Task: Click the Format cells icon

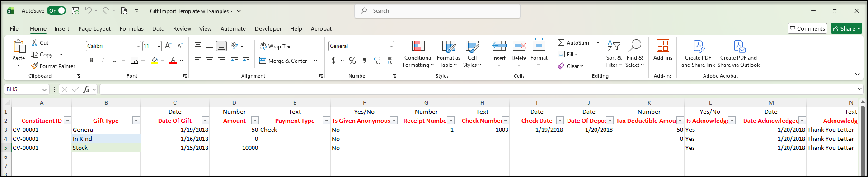Action: [539, 46]
